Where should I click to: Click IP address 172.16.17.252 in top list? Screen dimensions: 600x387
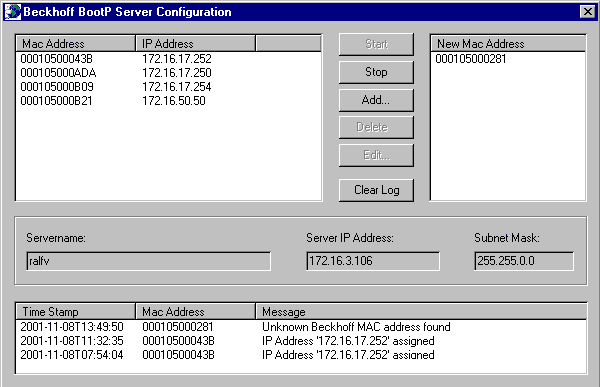pos(177,59)
